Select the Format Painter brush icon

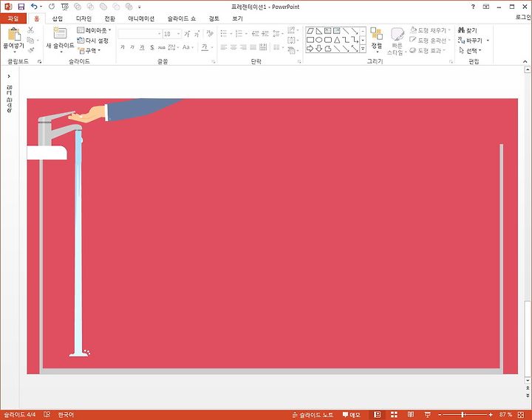coord(31,50)
